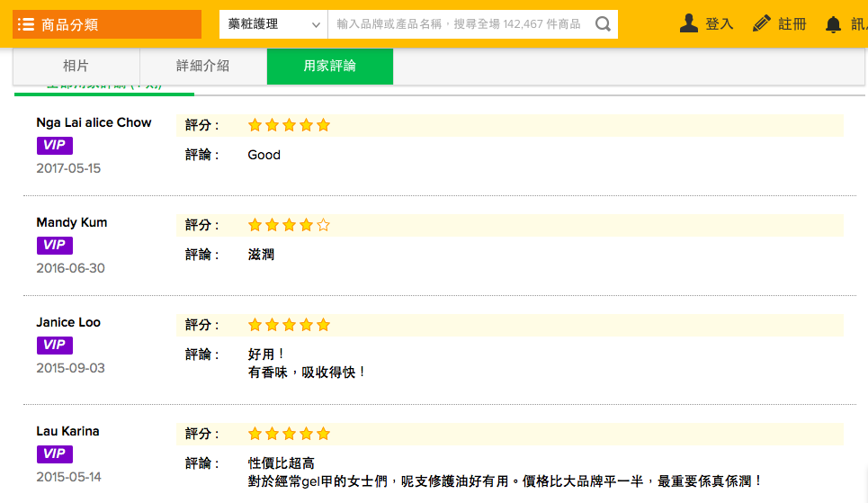
Task: Click the login user icon
Action: click(x=689, y=23)
